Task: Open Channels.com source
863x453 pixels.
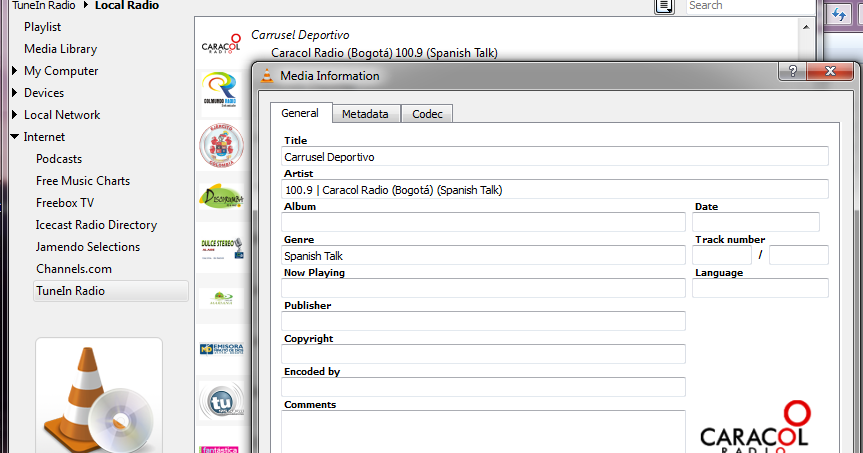Action: point(74,269)
